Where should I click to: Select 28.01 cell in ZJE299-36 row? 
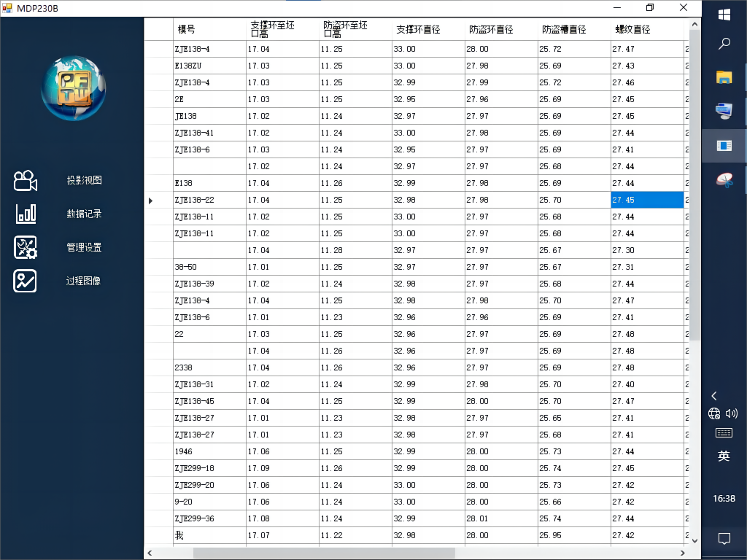click(x=501, y=518)
